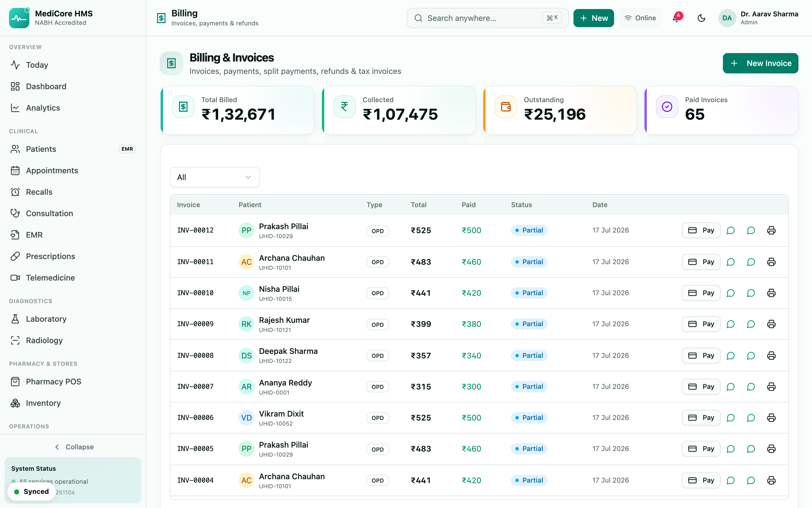Open the notifications bell
The width and height of the screenshot is (812, 508).
[x=676, y=18]
